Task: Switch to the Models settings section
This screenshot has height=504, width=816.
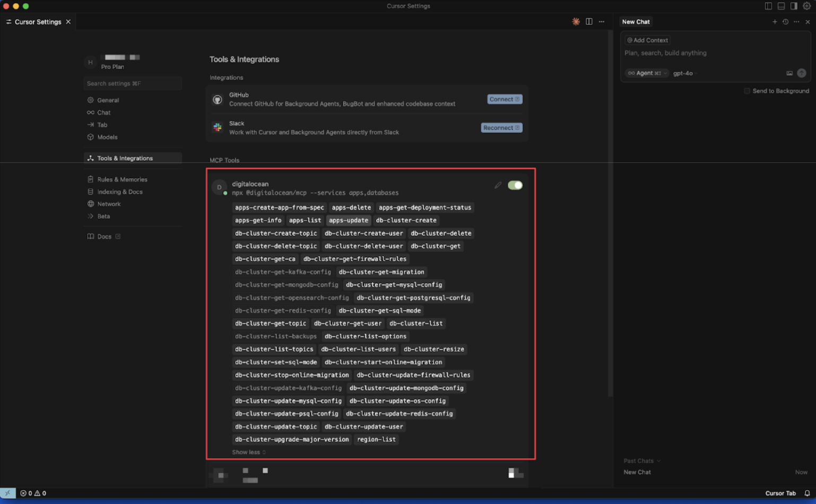Action: point(108,137)
